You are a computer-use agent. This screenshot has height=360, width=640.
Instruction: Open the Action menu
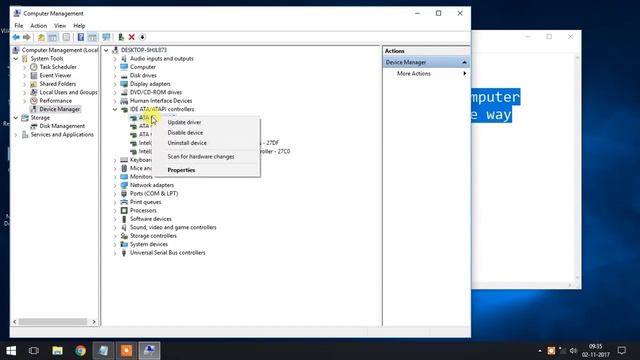tap(39, 26)
